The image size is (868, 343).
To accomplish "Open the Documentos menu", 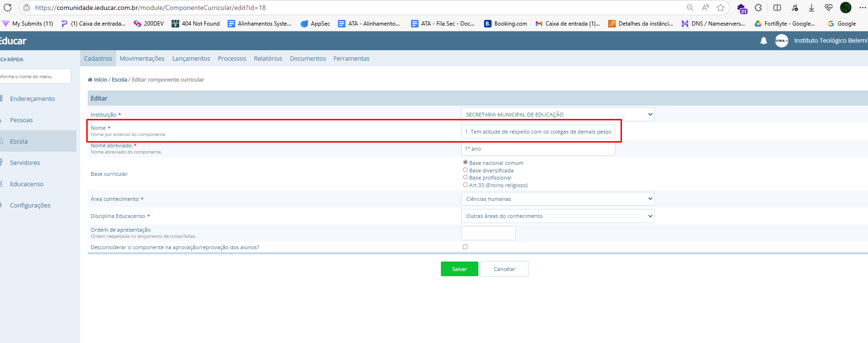I will [308, 58].
